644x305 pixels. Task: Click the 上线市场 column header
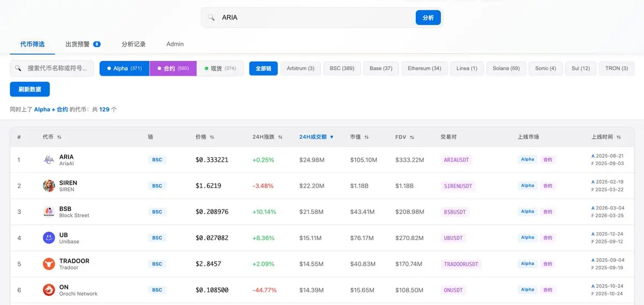pos(529,137)
